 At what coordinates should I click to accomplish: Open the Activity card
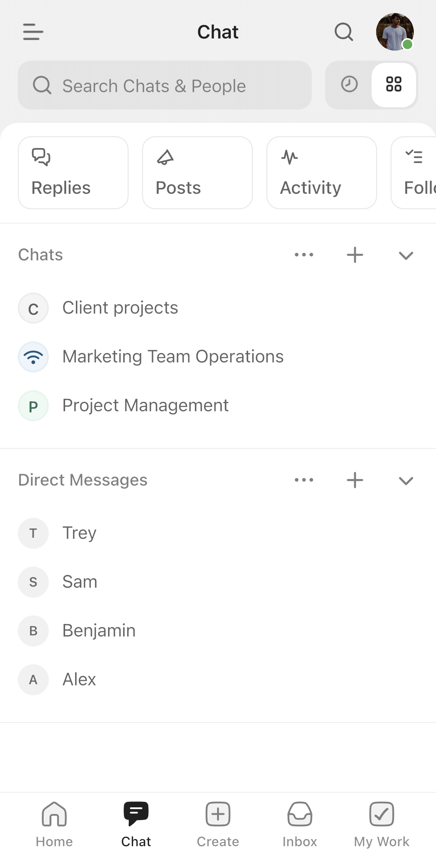coord(322,173)
